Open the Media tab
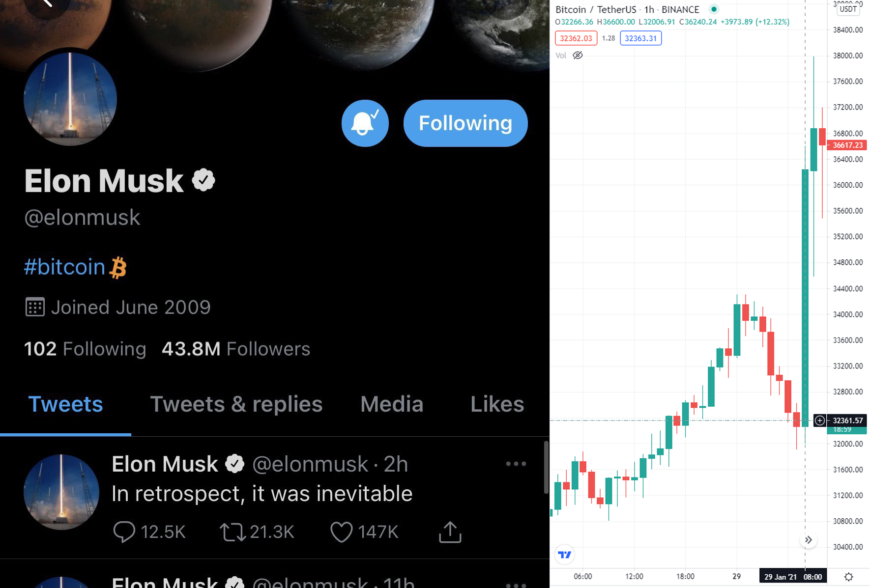 pyautogui.click(x=392, y=404)
